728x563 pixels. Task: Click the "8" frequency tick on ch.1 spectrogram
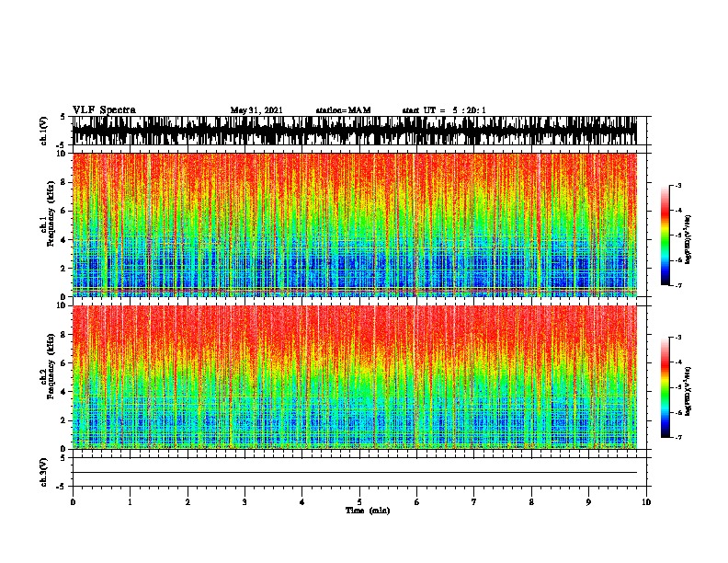[64, 182]
